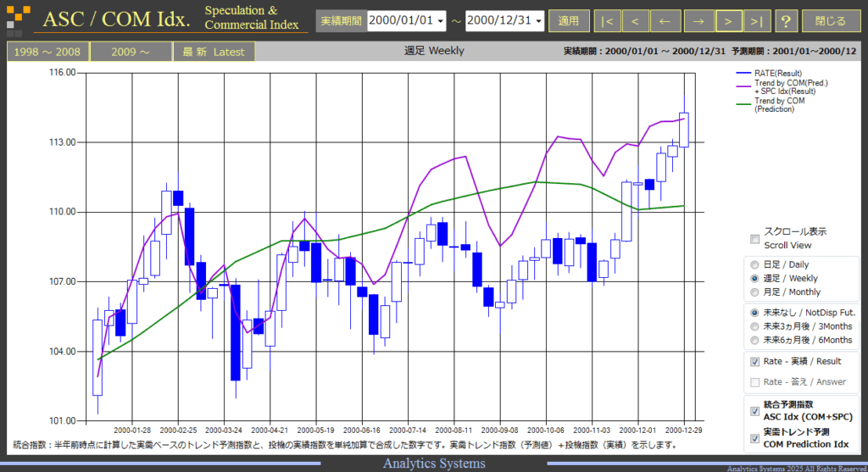Select the 週足 / Weekly radio button
Screen dimensions: 868x472
tap(754, 278)
